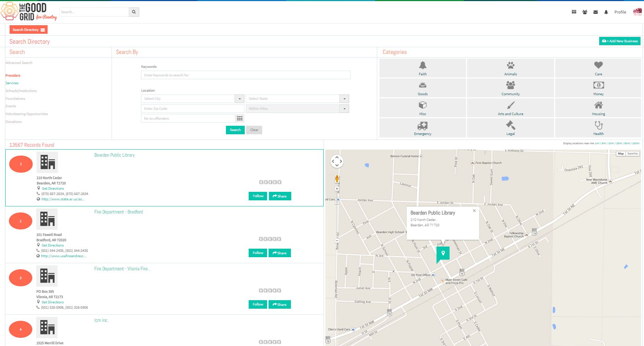
Task: Select the Goods category
Action: coord(422,88)
